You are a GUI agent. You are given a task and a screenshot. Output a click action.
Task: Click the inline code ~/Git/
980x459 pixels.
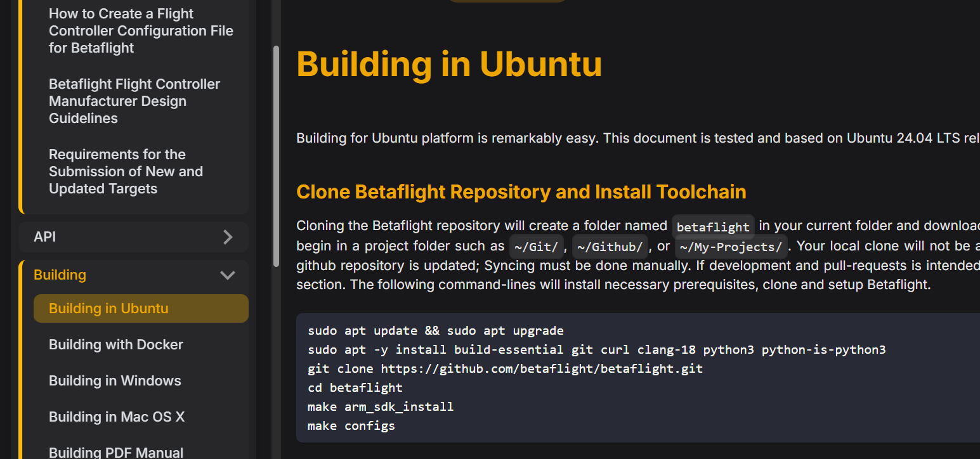pos(536,247)
